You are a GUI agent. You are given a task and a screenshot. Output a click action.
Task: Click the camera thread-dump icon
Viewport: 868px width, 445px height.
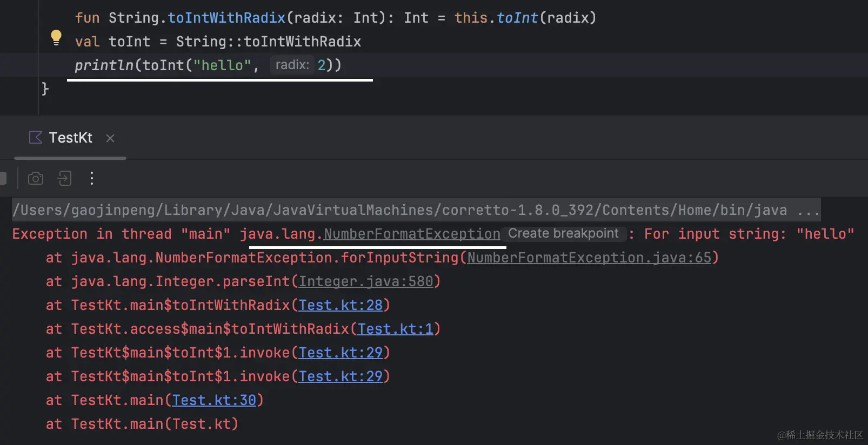tap(36, 178)
